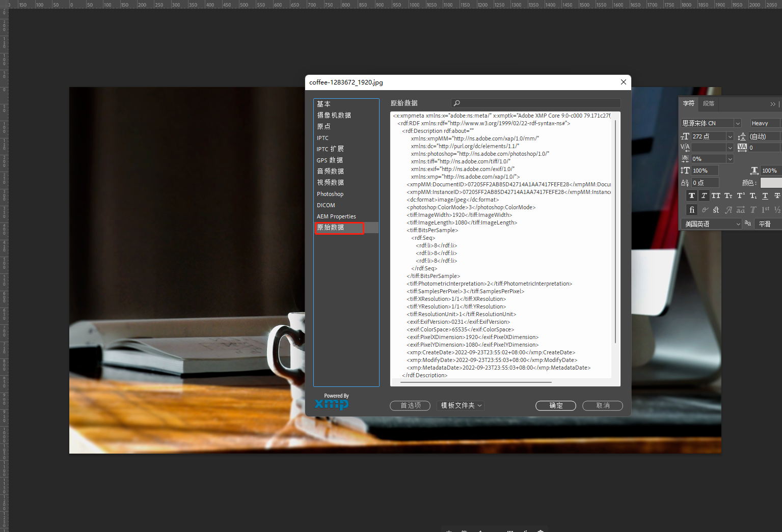The image size is (782, 532).
Task: Click the discretionary ligatures (st) icon
Action: (716, 210)
